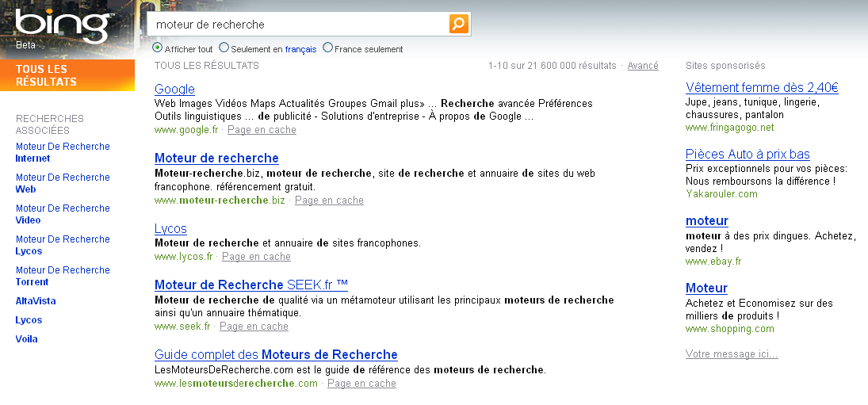Select the 'Afficher tout' radio option
The width and height of the screenshot is (868, 405).
click(157, 48)
